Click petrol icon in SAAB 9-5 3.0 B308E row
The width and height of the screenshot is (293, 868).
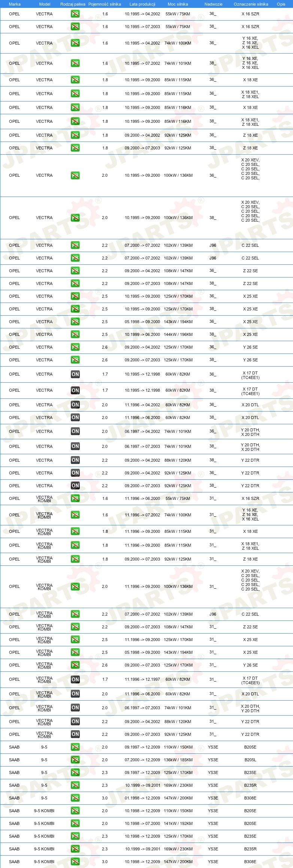[x=75, y=798]
